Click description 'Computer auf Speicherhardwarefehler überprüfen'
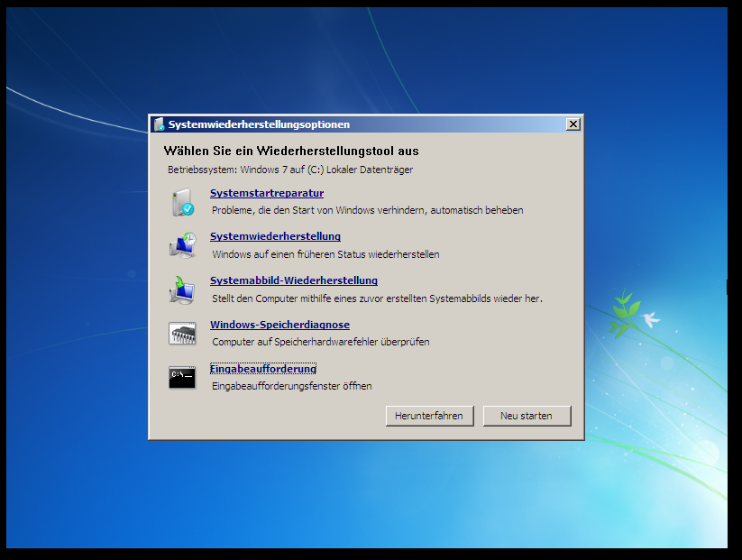742x560 pixels. click(x=321, y=342)
